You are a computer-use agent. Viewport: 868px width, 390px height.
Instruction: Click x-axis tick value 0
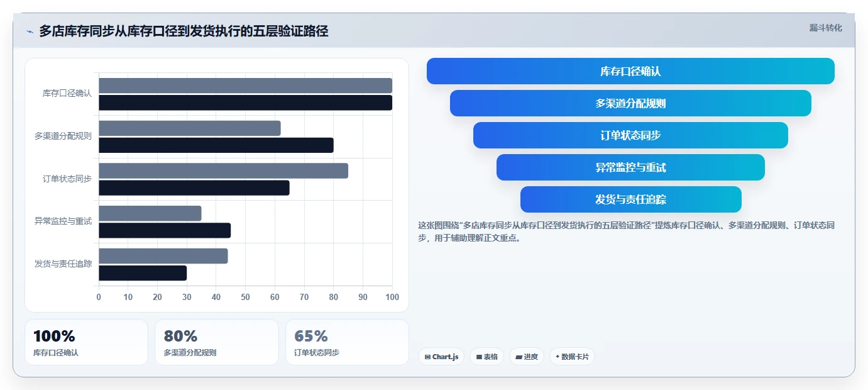pos(99,298)
